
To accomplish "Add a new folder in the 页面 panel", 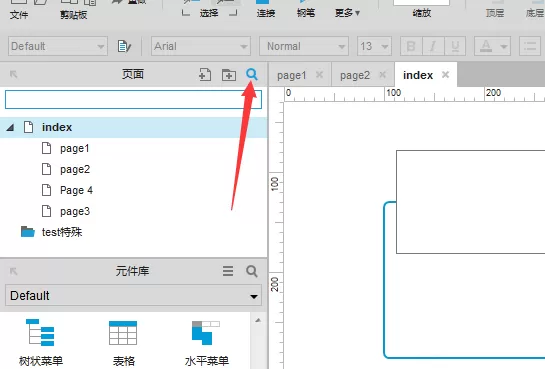I will click(229, 75).
